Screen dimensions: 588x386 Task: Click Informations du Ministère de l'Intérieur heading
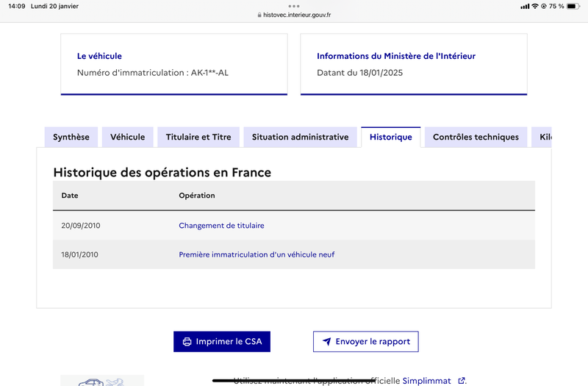(396, 56)
